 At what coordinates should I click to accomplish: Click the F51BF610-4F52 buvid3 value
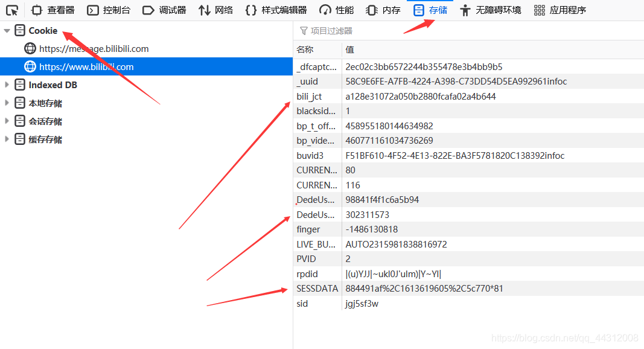tap(455, 155)
